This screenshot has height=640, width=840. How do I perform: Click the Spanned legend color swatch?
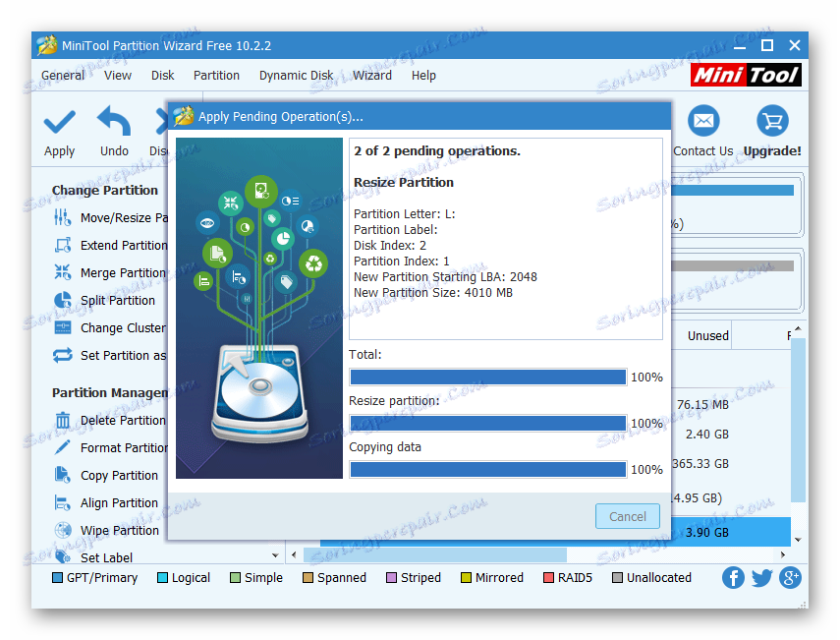[308, 578]
